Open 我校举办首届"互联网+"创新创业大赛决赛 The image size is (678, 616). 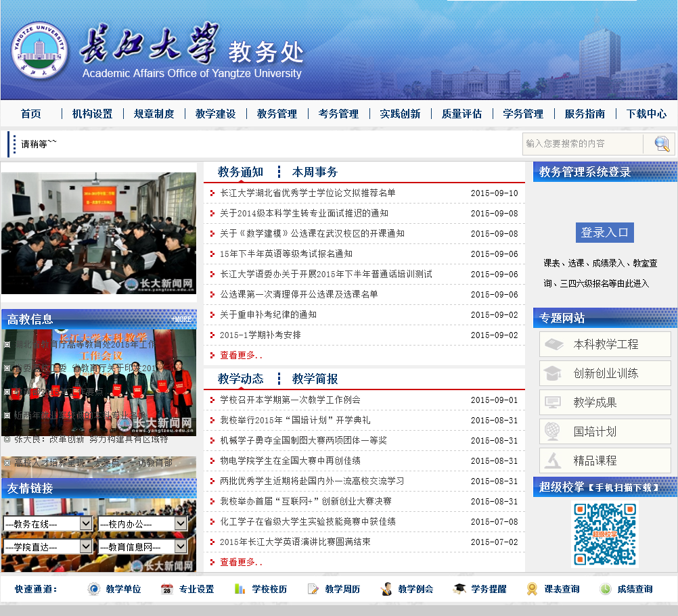(306, 501)
